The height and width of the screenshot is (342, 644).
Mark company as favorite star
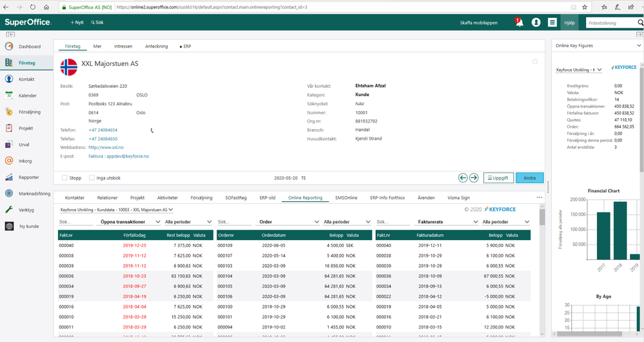(535, 62)
